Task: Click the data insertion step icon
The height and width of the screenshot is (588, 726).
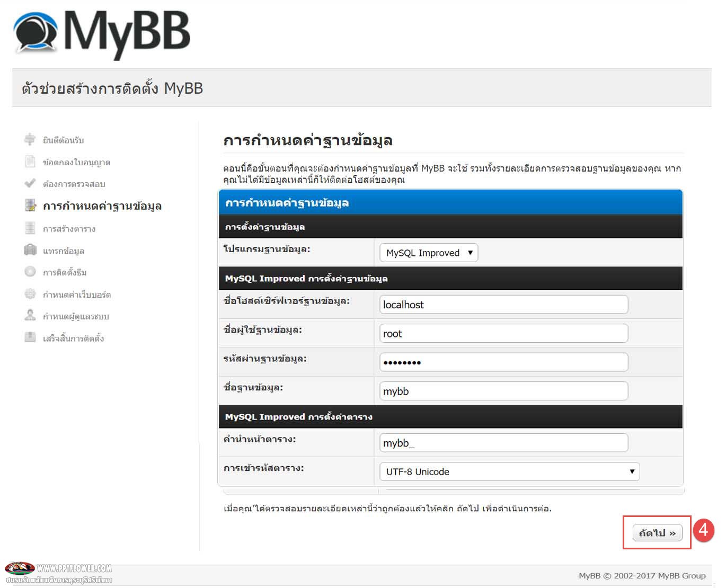Action: pos(30,250)
